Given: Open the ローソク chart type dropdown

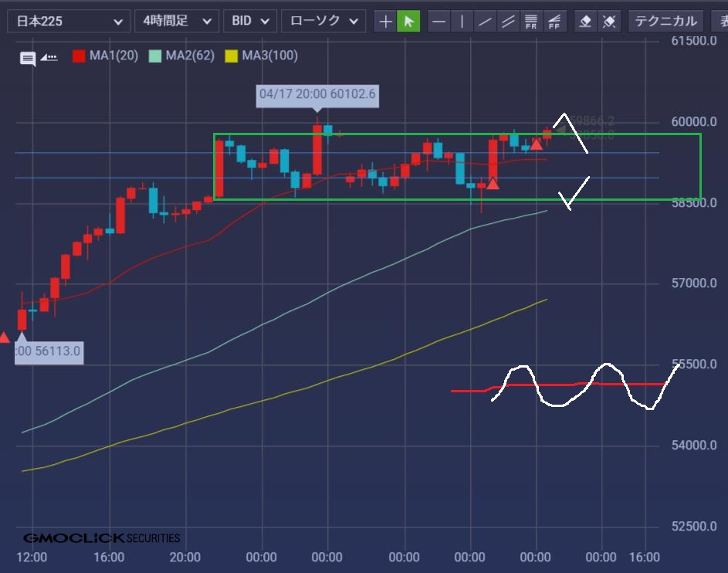Looking at the screenshot, I should [x=323, y=21].
